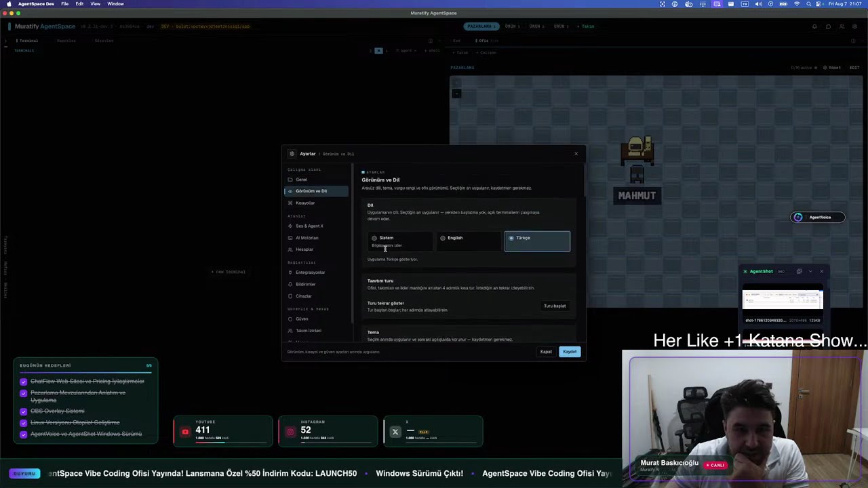This screenshot has width=868, height=488.
Task: Click the Yönet button above office view
Action: point(832,68)
